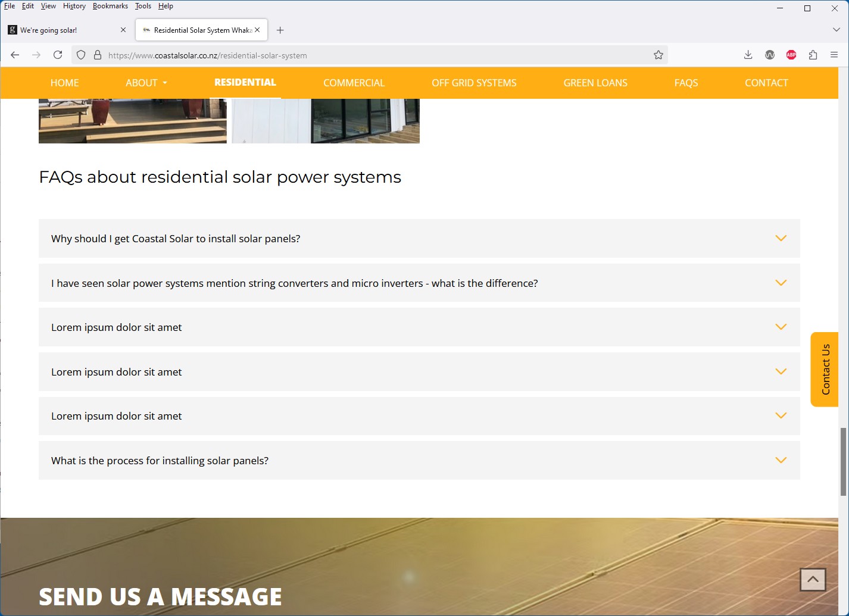This screenshot has height=616, width=849.
Task: Bookmark this page with the star icon
Action: tap(658, 55)
